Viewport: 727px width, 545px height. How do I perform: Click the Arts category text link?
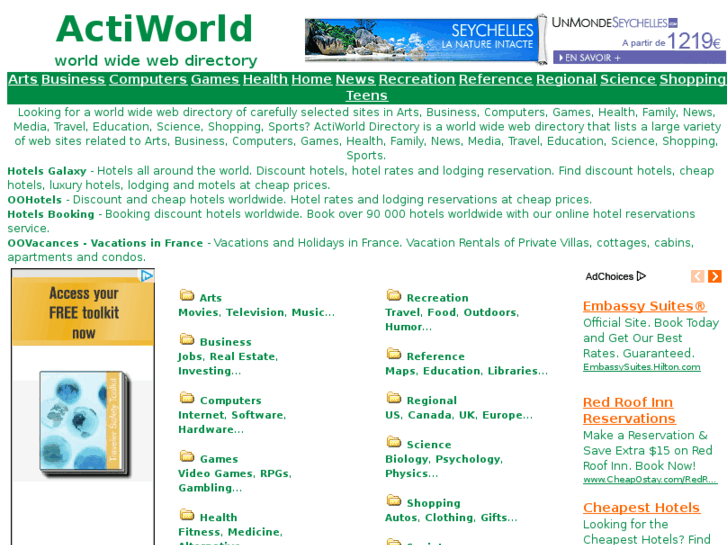[x=210, y=298]
